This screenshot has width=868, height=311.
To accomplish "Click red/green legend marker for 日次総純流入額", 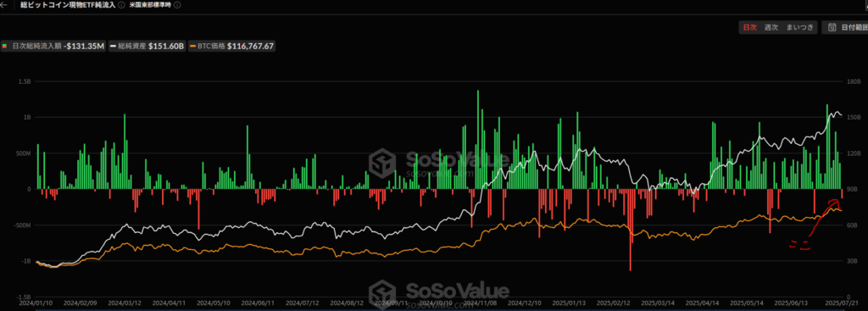I will 5,47.
